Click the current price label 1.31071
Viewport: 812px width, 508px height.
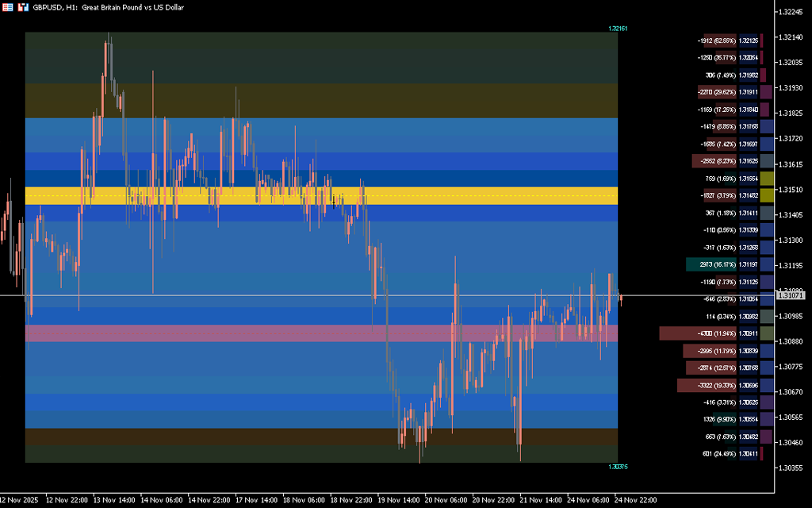[791, 295]
